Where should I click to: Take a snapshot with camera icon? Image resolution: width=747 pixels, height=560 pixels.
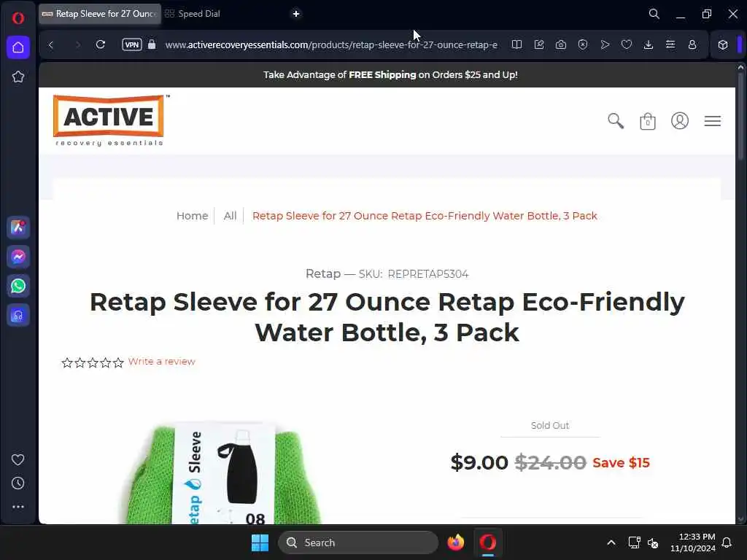point(561,44)
